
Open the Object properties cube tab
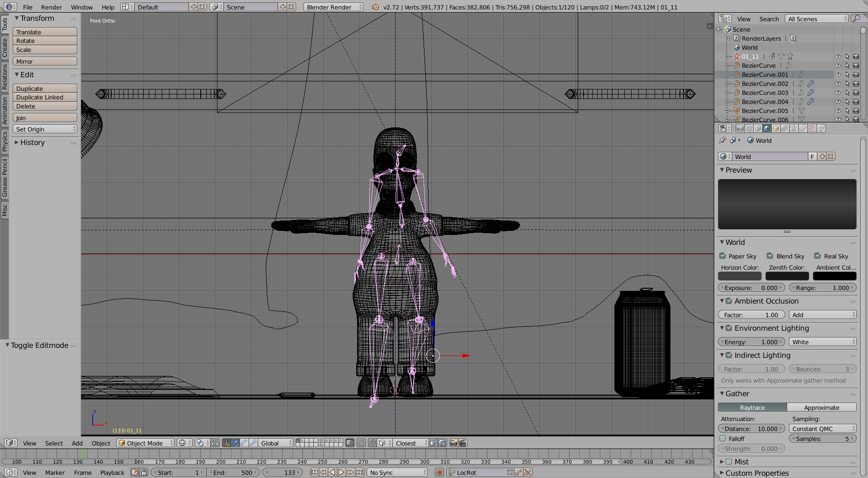[x=776, y=128]
